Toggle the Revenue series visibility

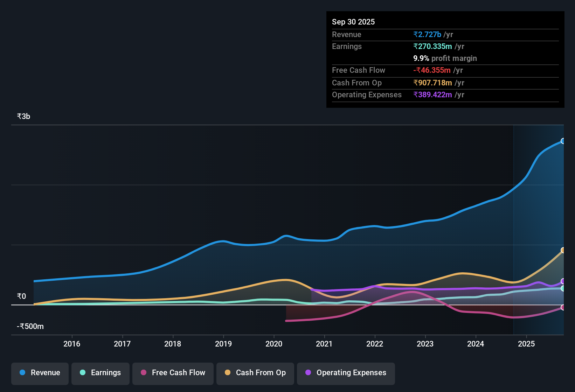pyautogui.click(x=40, y=373)
